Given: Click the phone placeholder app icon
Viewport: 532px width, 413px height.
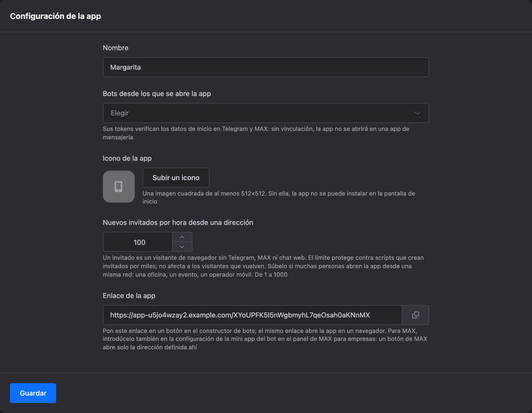Looking at the screenshot, I should click(119, 187).
